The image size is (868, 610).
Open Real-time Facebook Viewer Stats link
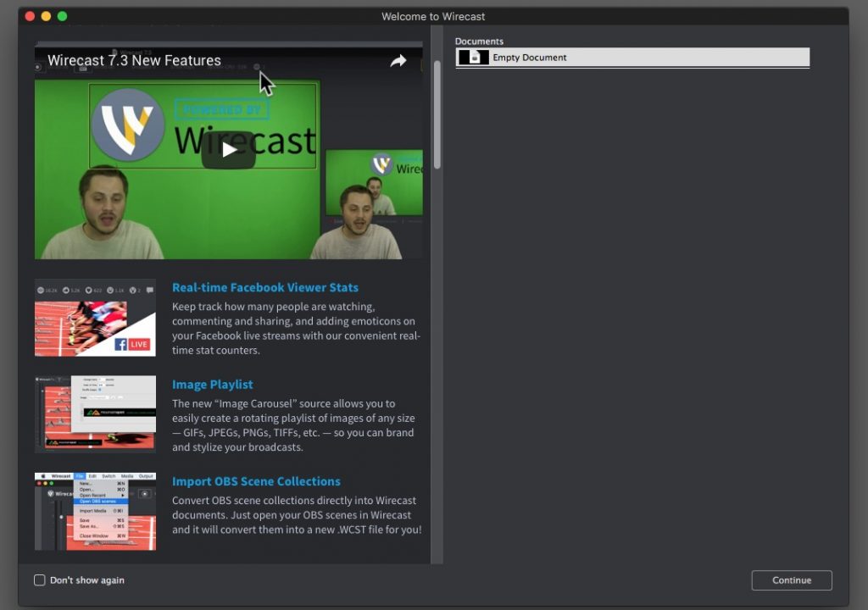pyautogui.click(x=265, y=287)
